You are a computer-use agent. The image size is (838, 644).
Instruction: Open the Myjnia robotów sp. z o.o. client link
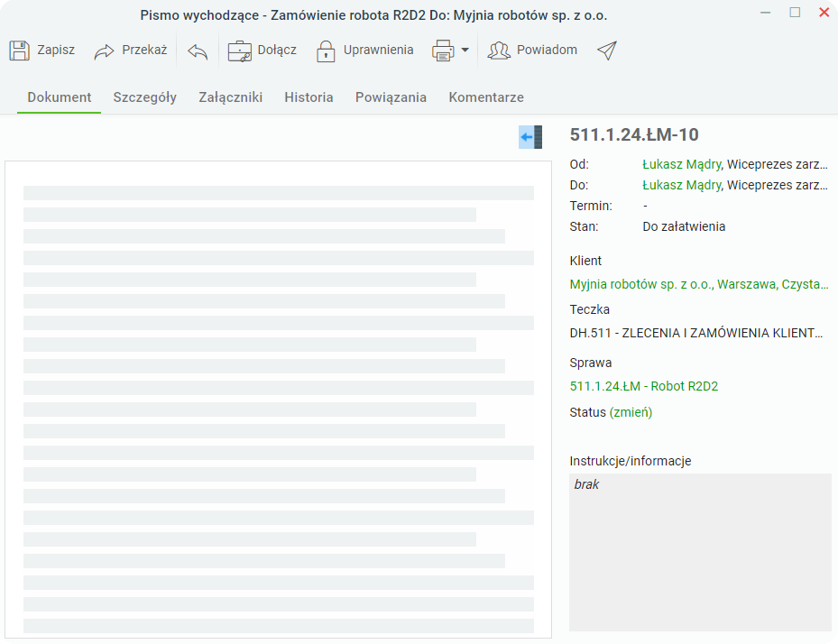(699, 284)
